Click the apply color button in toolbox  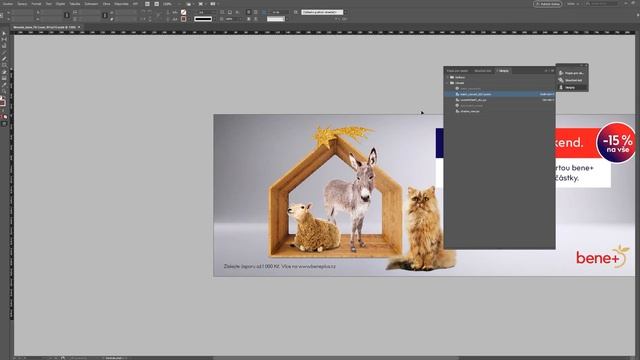click(4, 117)
